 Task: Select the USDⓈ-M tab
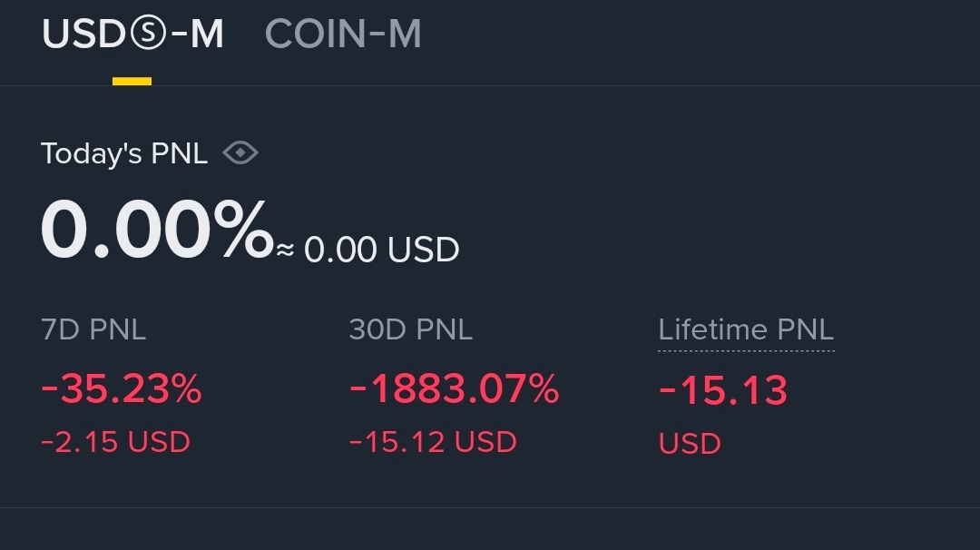(x=132, y=34)
